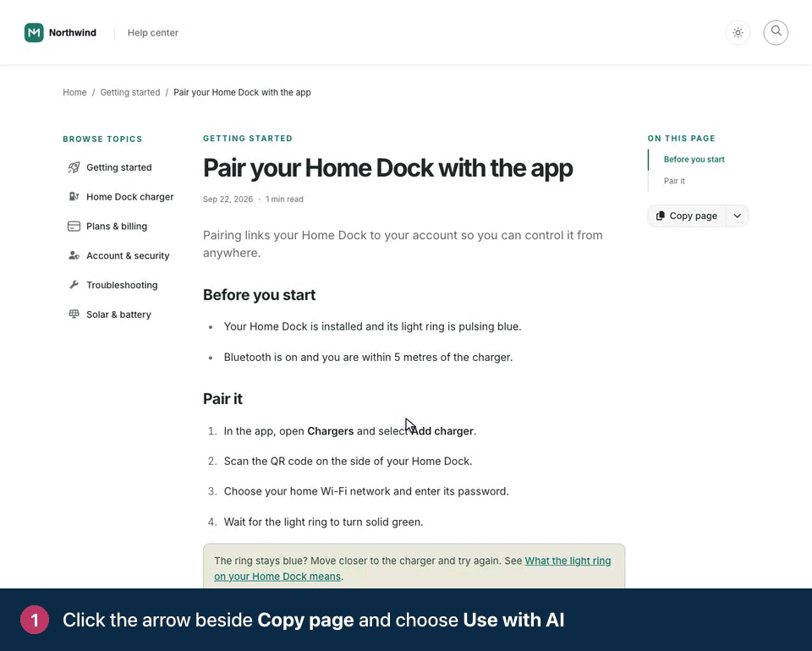Viewport: 812px width, 651px height.
Task: Click the charger icon beside Home Dock charger
Action: pyautogui.click(x=74, y=197)
